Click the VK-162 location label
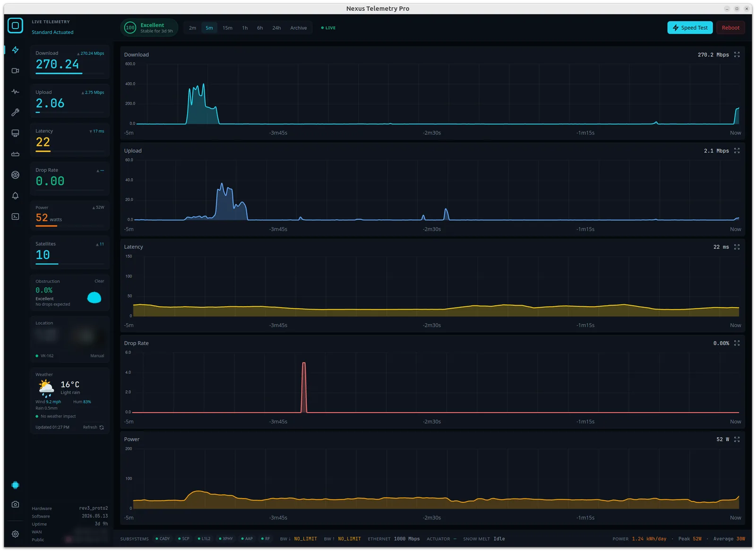 pyautogui.click(x=47, y=356)
